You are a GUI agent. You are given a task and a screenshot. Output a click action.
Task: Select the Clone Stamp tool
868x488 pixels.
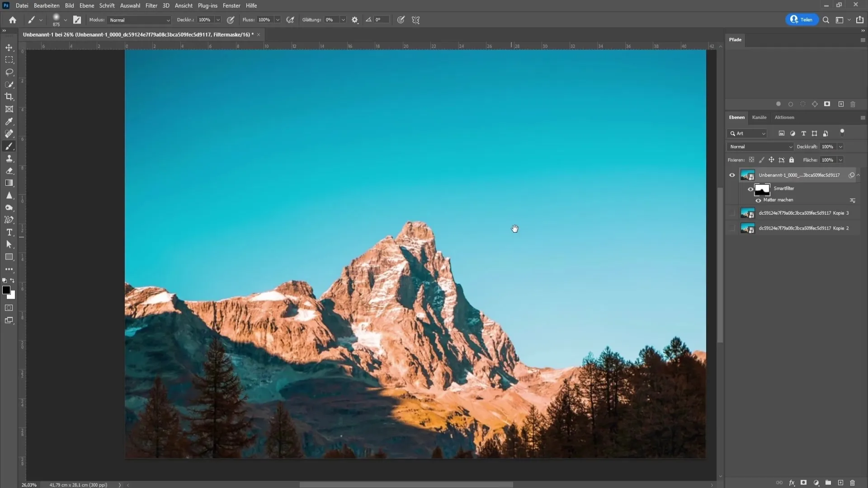click(9, 159)
